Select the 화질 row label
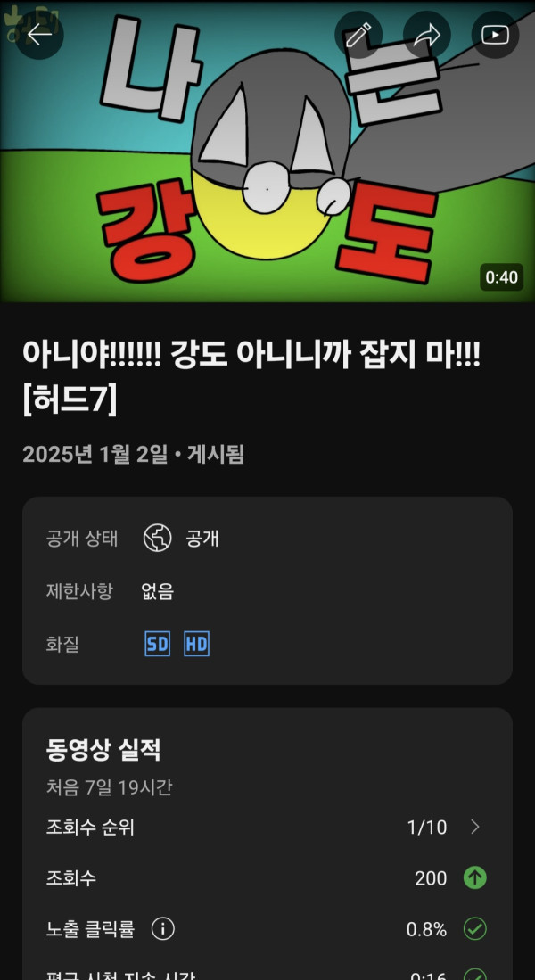Screen dimensions: 535x980 [62, 645]
